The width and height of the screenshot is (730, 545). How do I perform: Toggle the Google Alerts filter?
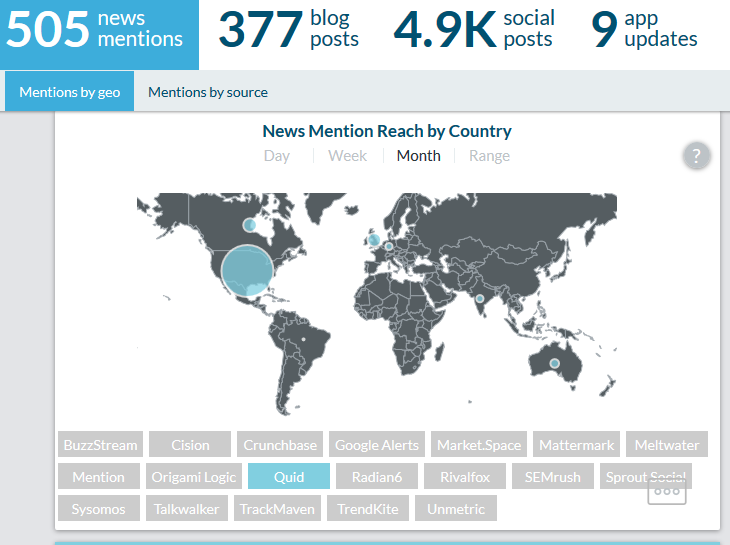pos(377,445)
